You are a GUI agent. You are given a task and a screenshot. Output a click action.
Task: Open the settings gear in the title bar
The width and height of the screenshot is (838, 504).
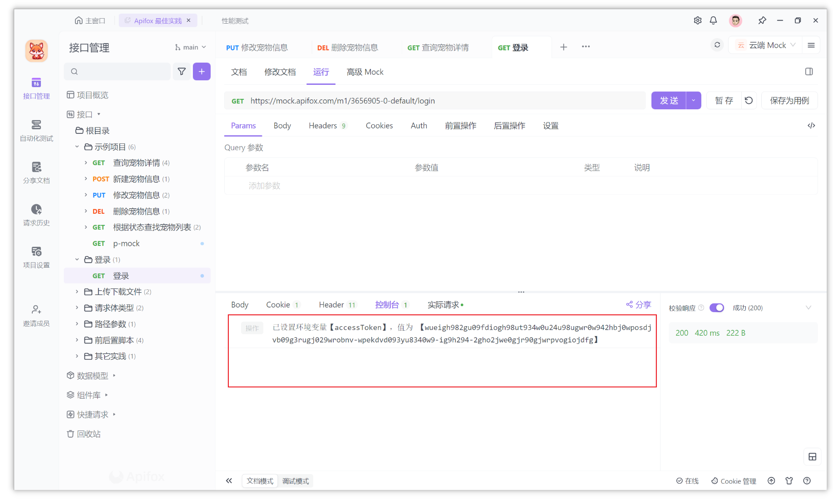(698, 20)
